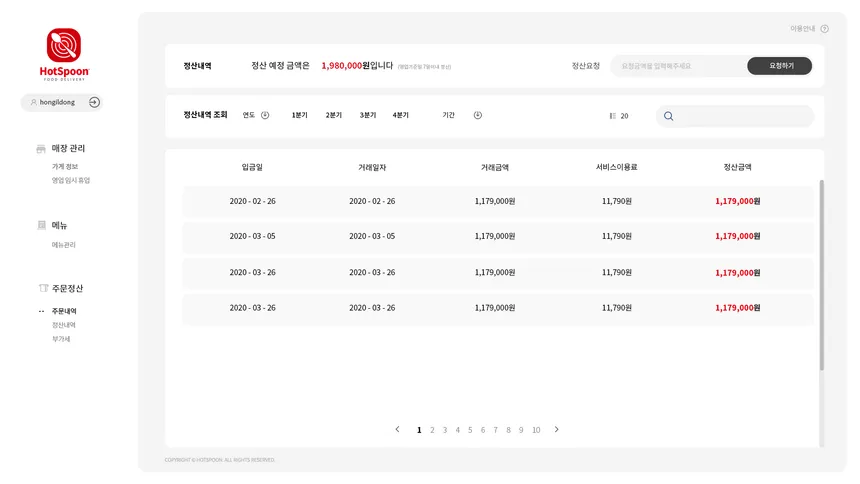Open the help question mark icon
The height and width of the screenshot is (484, 860).
(824, 29)
